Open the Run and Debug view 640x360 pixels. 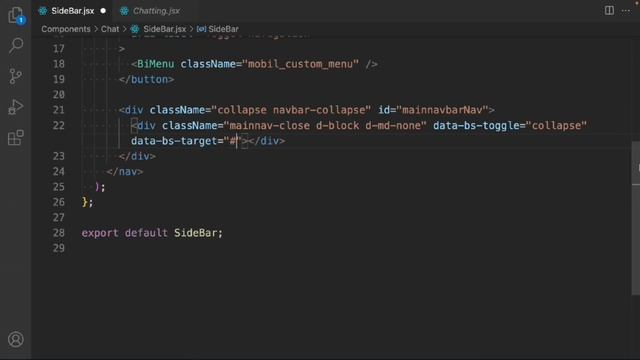pos(16,107)
